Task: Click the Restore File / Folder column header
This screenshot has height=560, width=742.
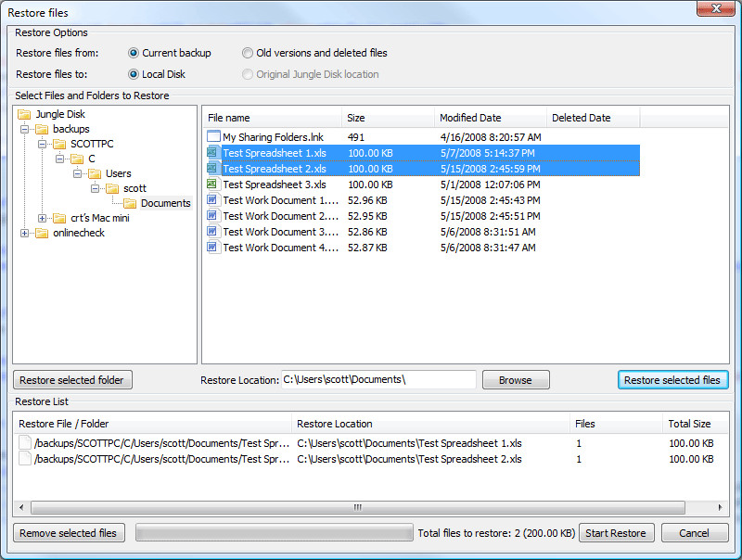Action: tap(153, 424)
